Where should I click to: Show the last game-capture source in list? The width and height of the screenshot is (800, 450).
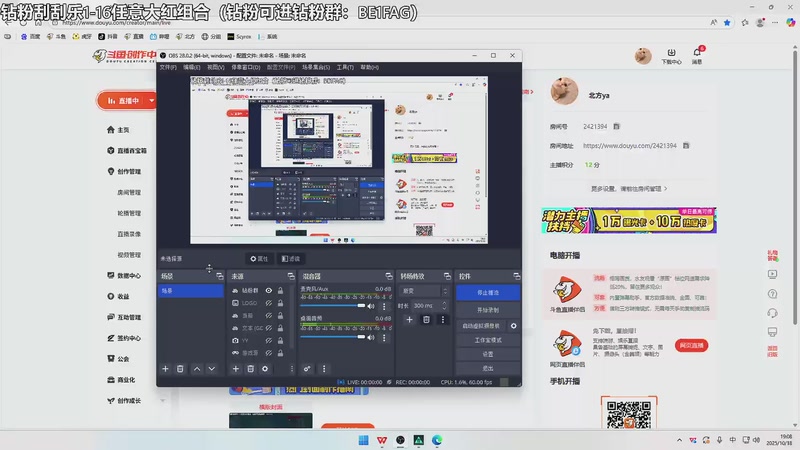[x=268, y=353]
